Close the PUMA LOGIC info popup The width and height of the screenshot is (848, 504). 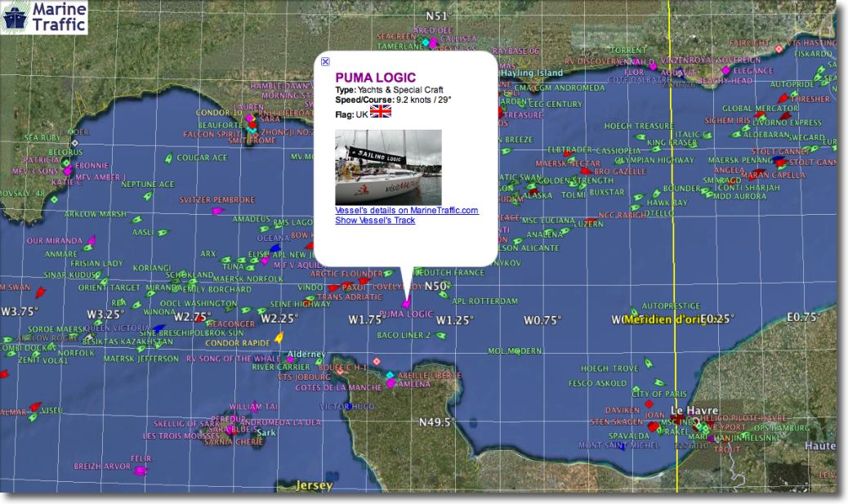(325, 61)
